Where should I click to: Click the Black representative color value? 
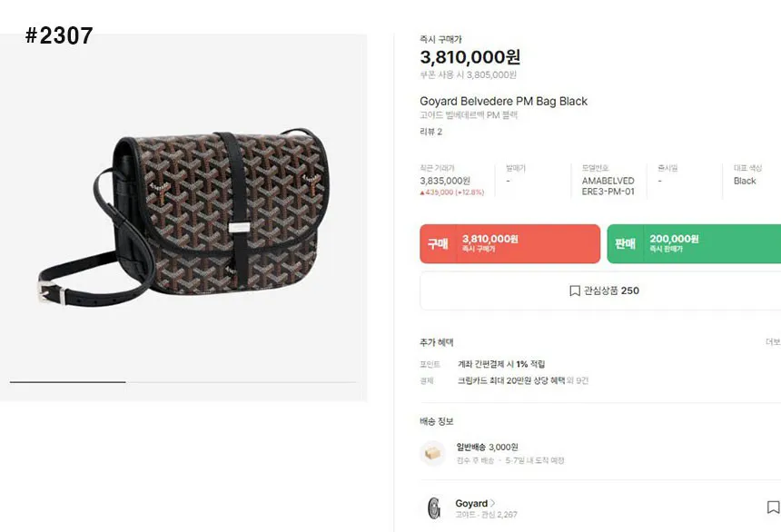click(745, 181)
